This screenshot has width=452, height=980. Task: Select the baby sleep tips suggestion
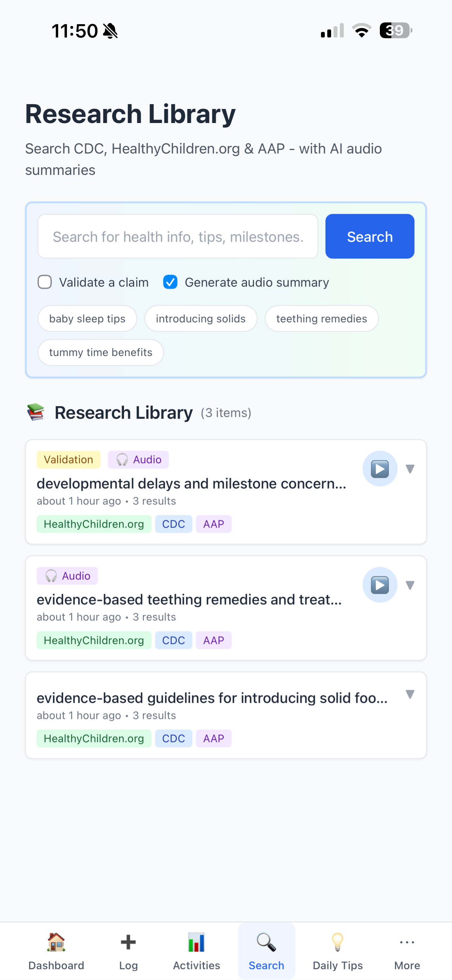click(87, 318)
